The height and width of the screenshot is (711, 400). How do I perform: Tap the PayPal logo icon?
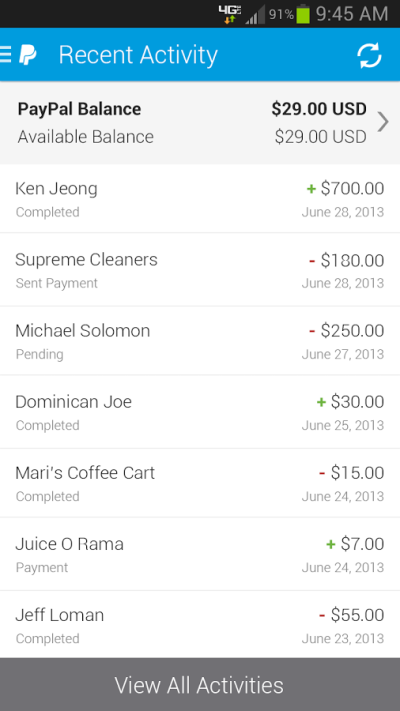(x=28, y=55)
